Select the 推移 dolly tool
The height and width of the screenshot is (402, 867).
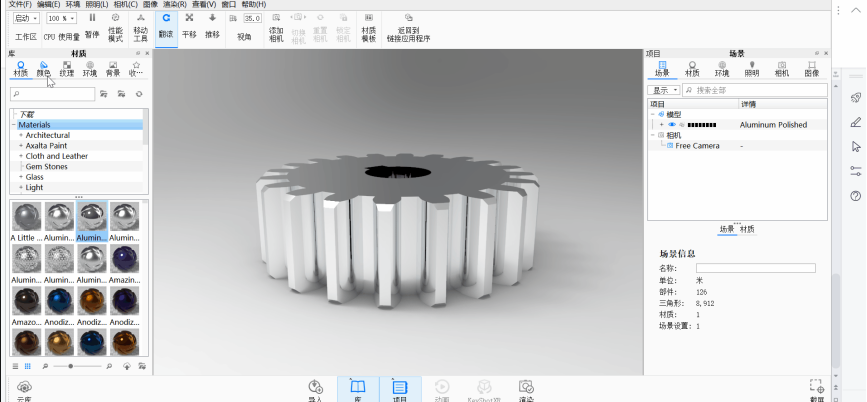coord(212,28)
